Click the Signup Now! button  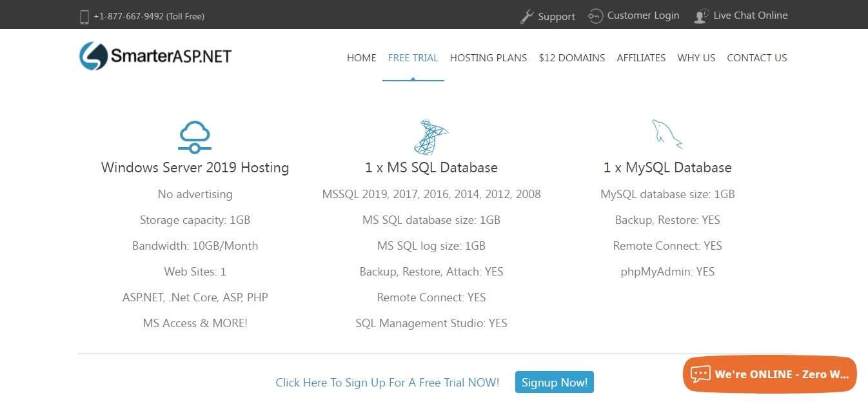pyautogui.click(x=554, y=382)
